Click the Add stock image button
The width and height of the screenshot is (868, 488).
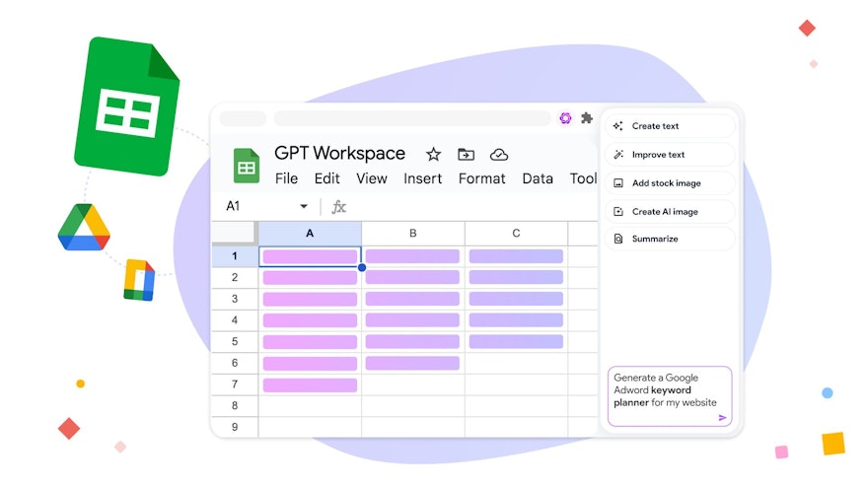[670, 183]
